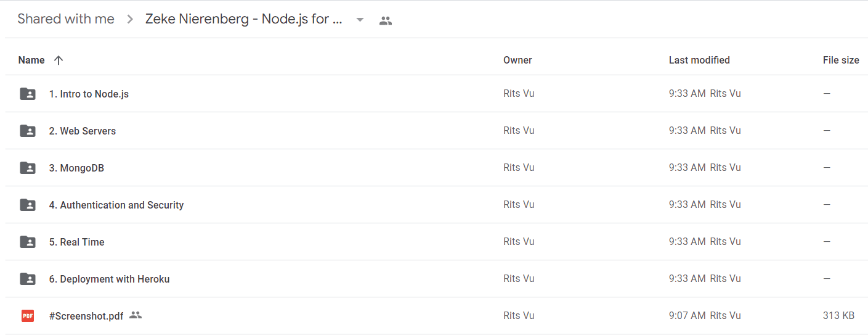Click the red PDF icon for #Screenshot.pdf
This screenshot has width=868, height=335.
pos(28,316)
